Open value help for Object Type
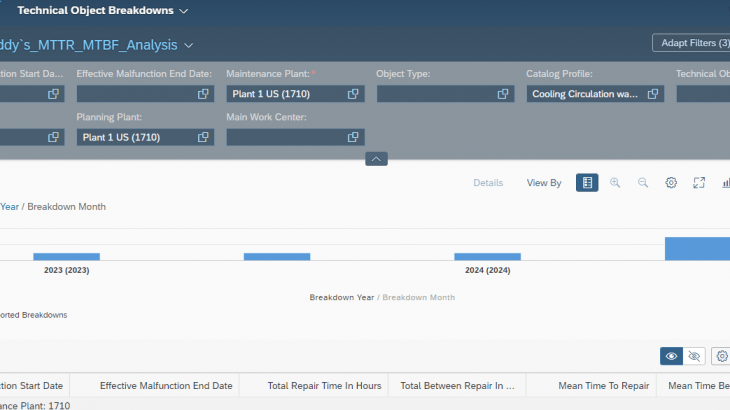 click(x=503, y=94)
